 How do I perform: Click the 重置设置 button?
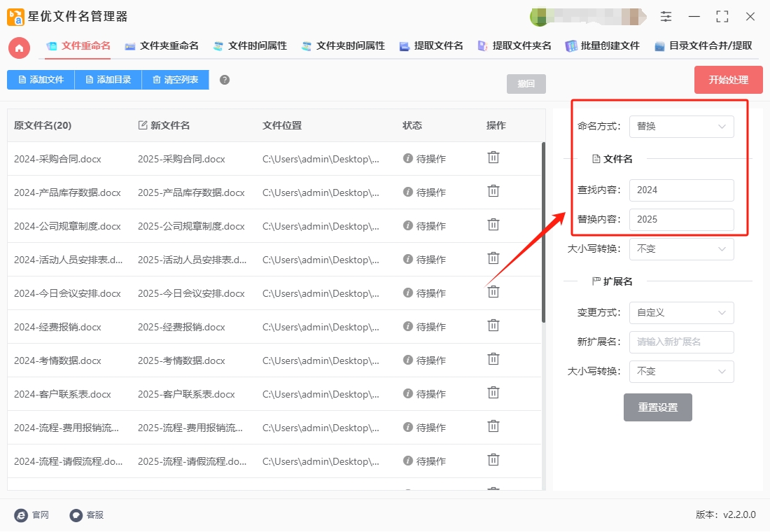pos(657,407)
